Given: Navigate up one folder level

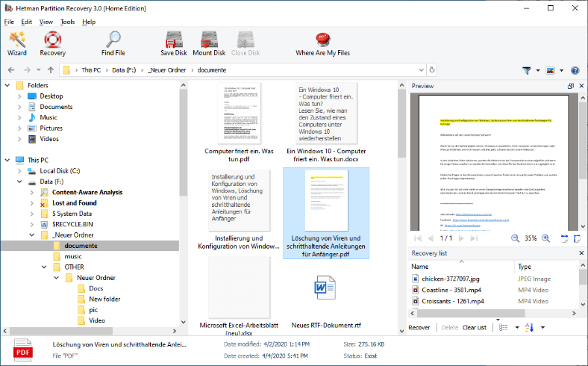Looking at the screenshot, I should point(51,69).
